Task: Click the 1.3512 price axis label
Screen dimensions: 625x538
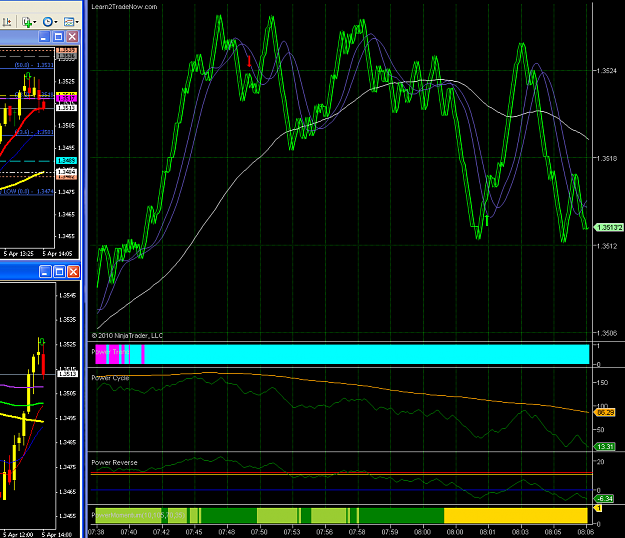Action: (x=607, y=246)
